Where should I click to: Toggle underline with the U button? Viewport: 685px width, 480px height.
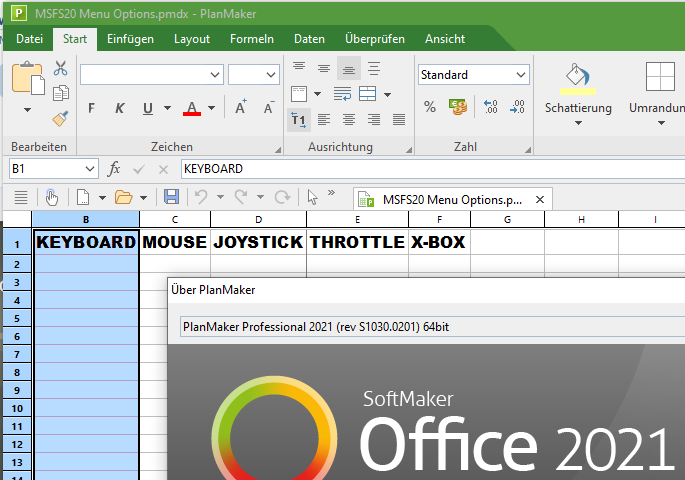(x=148, y=108)
